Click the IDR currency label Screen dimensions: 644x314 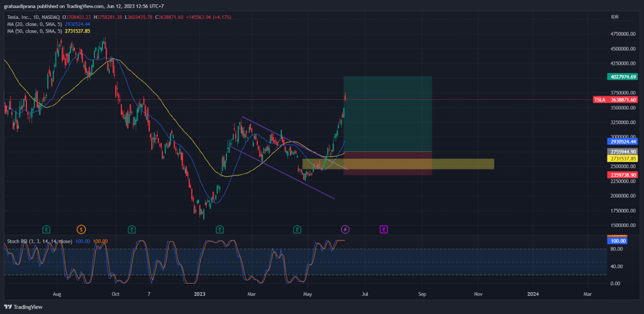point(615,17)
